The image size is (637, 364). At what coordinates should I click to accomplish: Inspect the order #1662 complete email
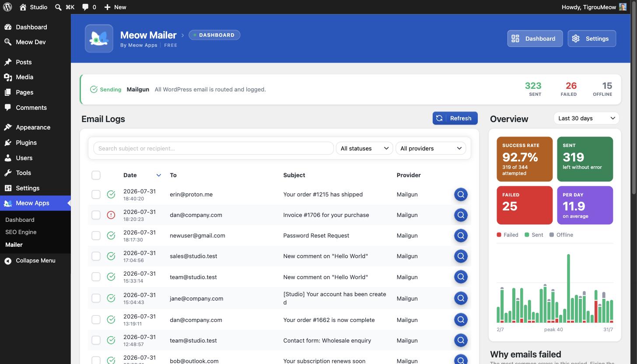(x=461, y=319)
